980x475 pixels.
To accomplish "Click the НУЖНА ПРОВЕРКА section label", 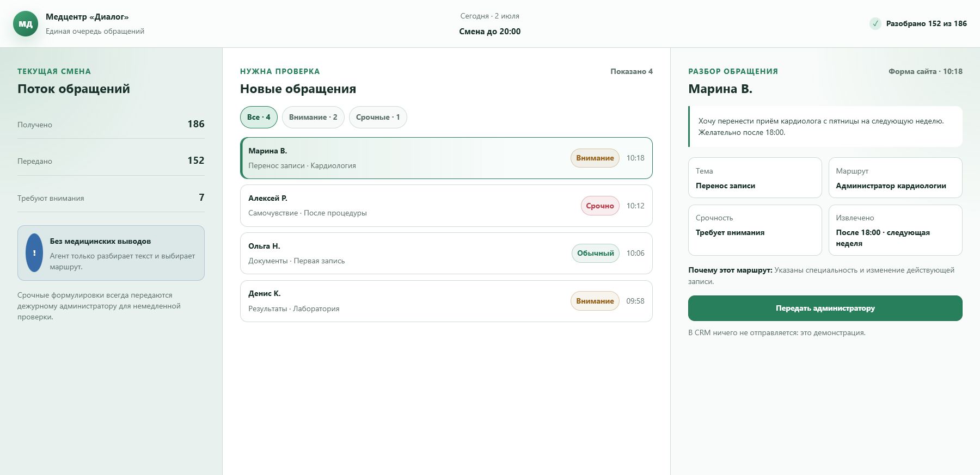I will 280,71.
